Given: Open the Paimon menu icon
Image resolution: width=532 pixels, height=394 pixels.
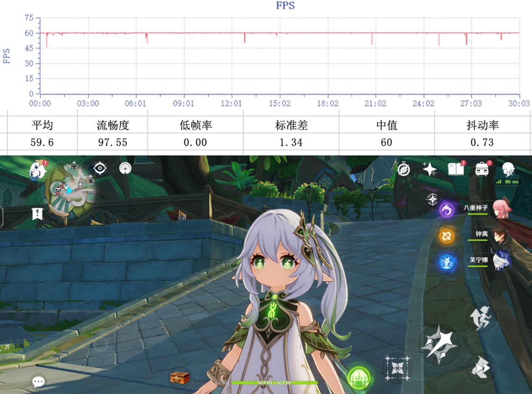Looking at the screenshot, I should (x=38, y=170).
